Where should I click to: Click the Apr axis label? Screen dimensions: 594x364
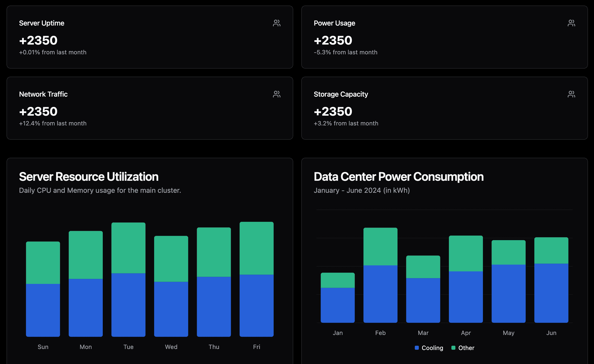pos(466,333)
